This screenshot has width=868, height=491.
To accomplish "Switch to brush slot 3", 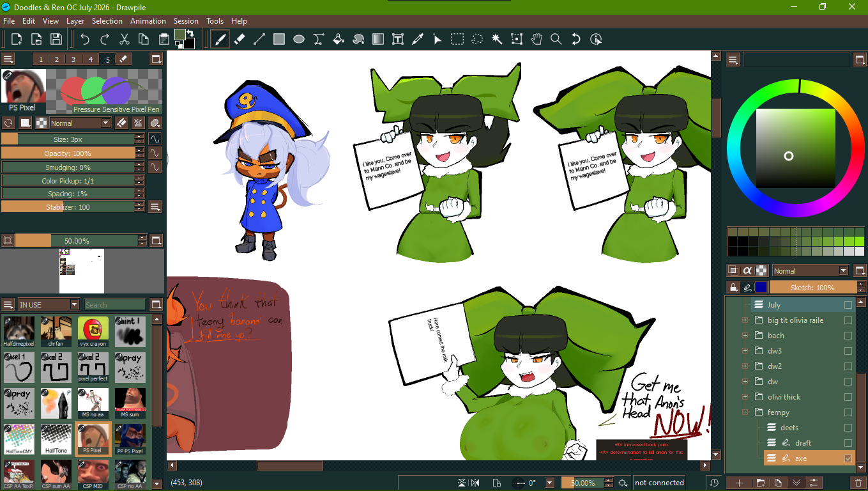I will tap(73, 59).
